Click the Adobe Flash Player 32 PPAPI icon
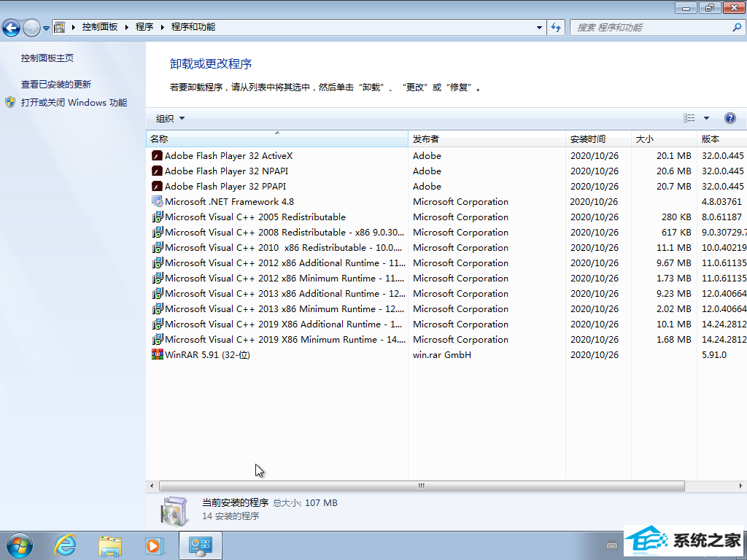 click(x=157, y=186)
